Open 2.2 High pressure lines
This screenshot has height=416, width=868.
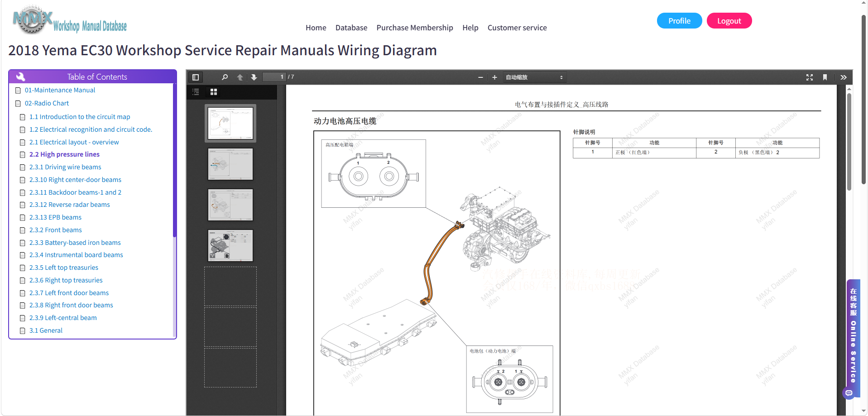64,154
